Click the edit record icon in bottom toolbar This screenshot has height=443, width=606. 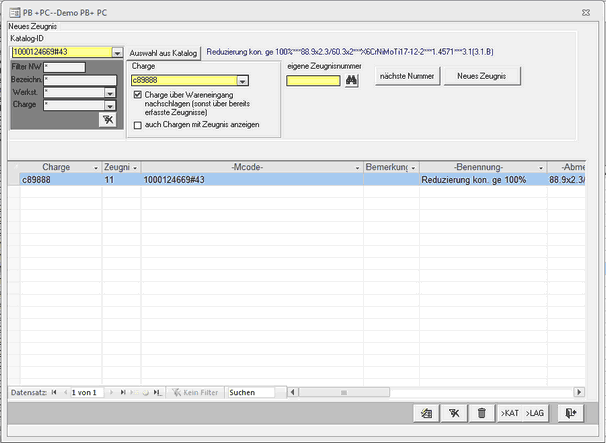425,412
